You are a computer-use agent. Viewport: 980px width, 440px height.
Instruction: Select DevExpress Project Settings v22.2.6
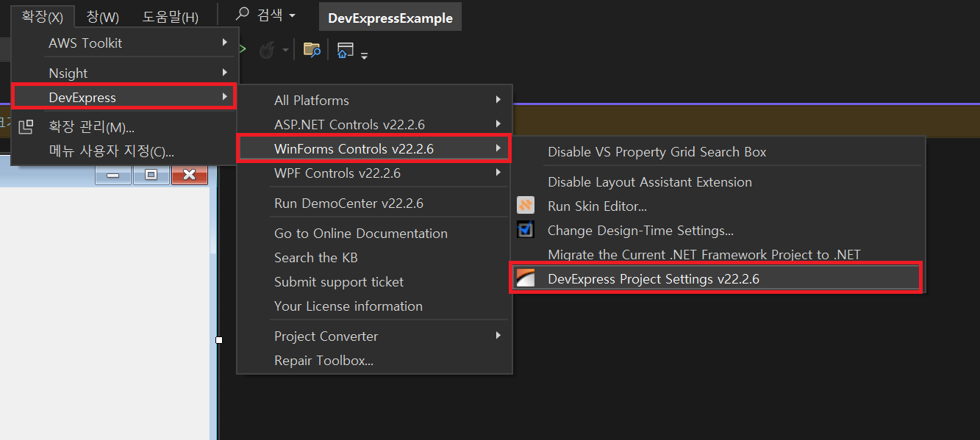pyautogui.click(x=717, y=279)
